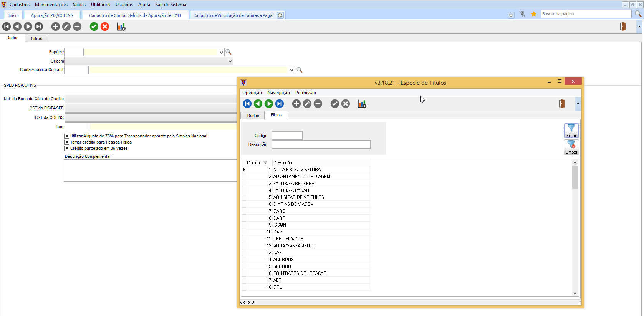Toggle 75% aliquota Simples Nacional checkbox
The image size is (644, 316).
[67, 136]
